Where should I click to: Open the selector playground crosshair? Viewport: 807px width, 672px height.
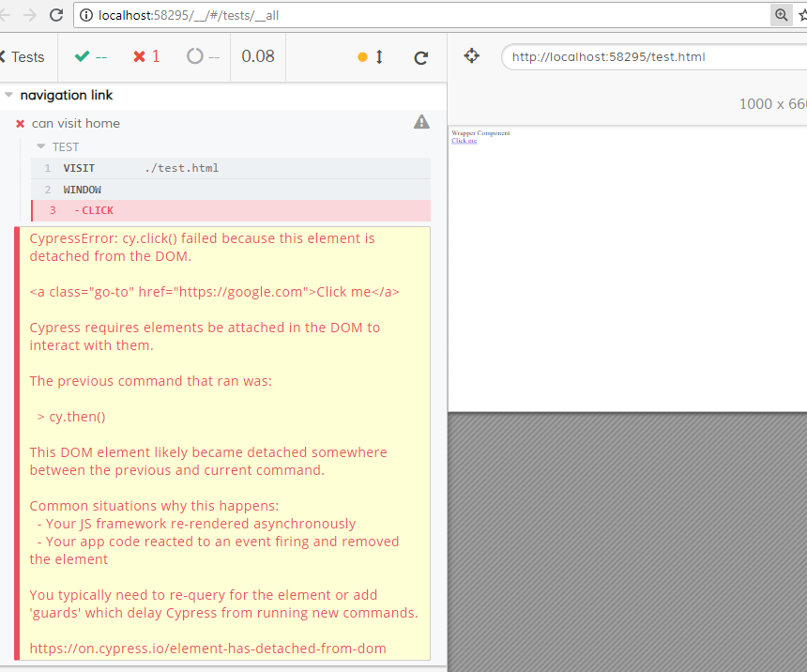[471, 55]
